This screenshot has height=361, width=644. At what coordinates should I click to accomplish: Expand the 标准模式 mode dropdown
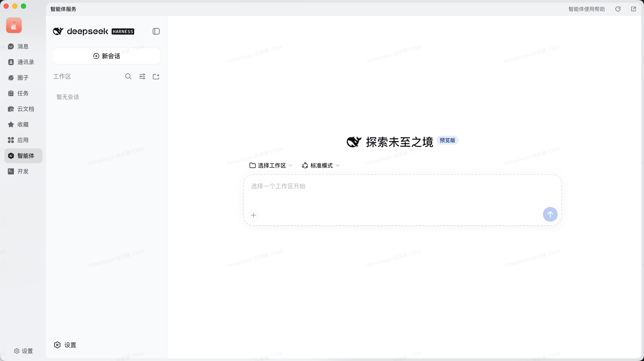pyautogui.click(x=321, y=166)
